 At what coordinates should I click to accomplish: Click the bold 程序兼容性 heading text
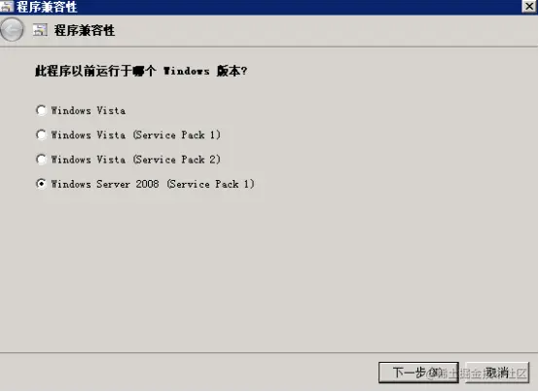85,30
